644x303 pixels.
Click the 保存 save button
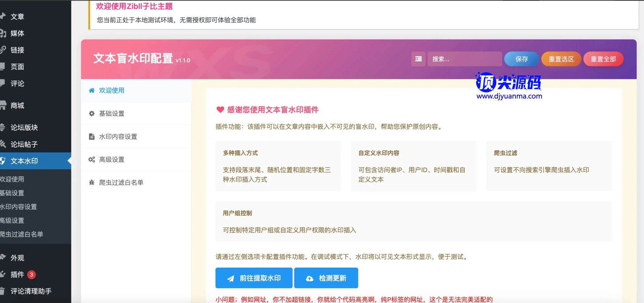[521, 59]
